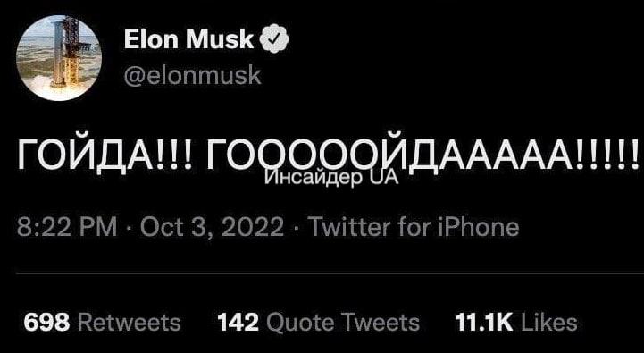Click the horizontal divider below the timestamp
644x353 pixels.
(330, 273)
